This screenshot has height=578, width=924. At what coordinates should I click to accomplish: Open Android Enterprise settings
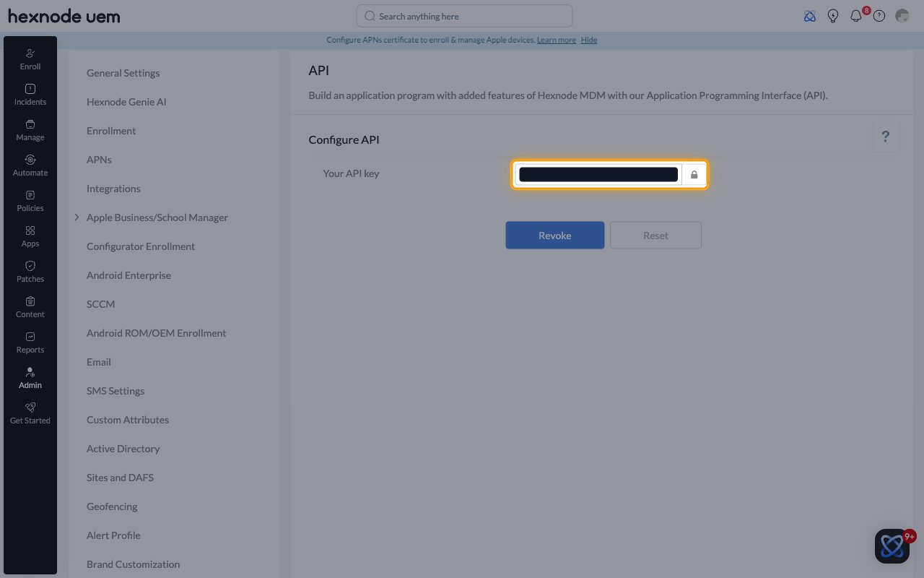click(x=128, y=275)
